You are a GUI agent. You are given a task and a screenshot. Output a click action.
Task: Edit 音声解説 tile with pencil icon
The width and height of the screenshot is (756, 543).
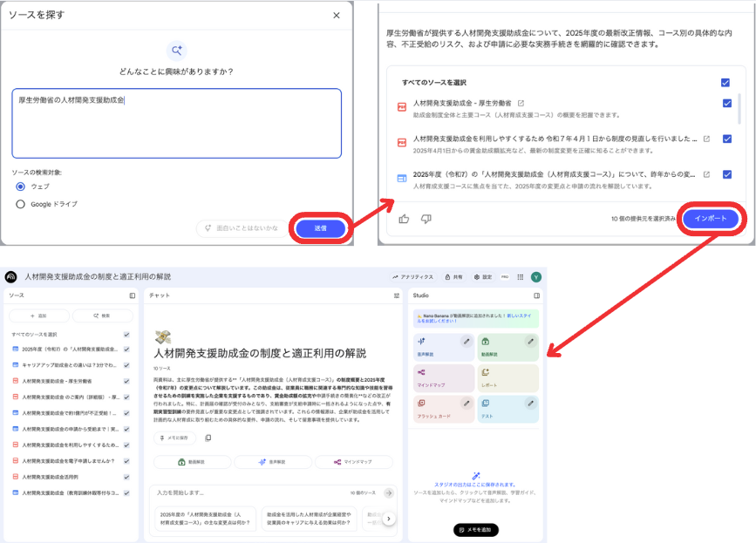point(467,342)
